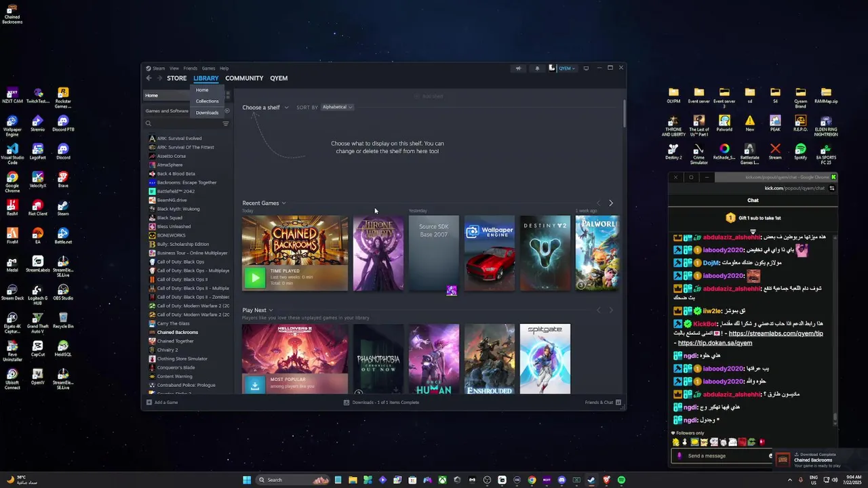Image resolution: width=868 pixels, height=488 pixels.
Task: Open the Friends menu in Steam
Action: [190, 68]
